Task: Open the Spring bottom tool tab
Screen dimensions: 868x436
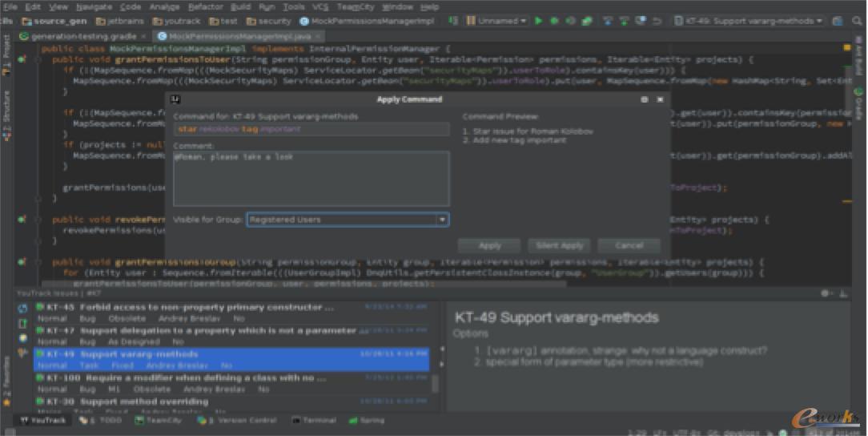Action: click(x=367, y=421)
